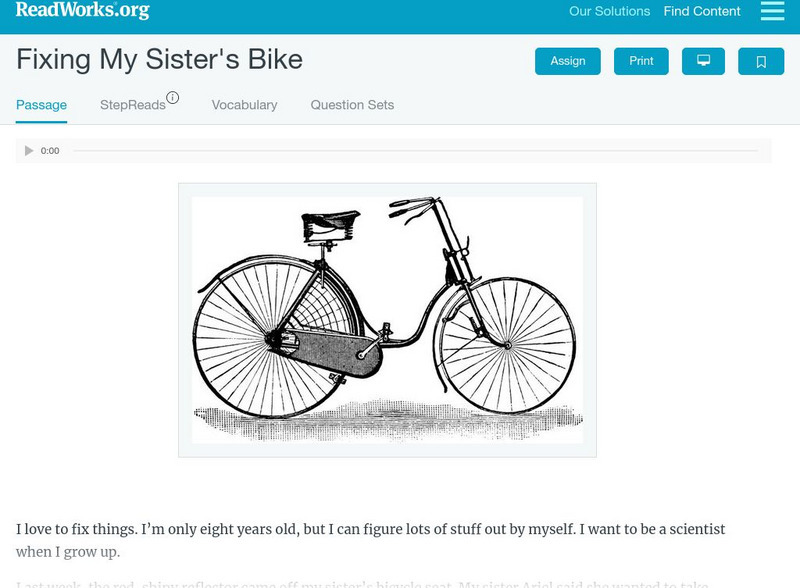Switch to classroom display mode
The width and height of the screenshot is (800, 588).
click(703, 61)
